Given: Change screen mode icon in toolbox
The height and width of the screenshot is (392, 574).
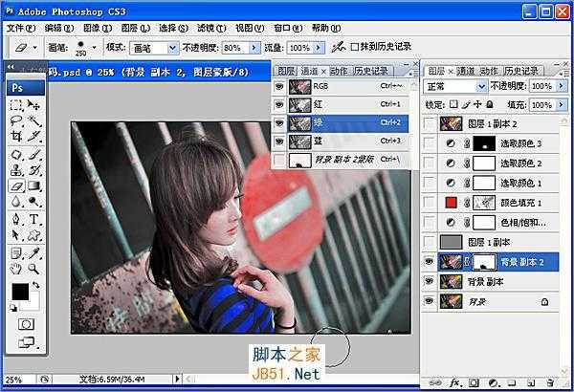Looking at the screenshot, I should (x=27, y=342).
